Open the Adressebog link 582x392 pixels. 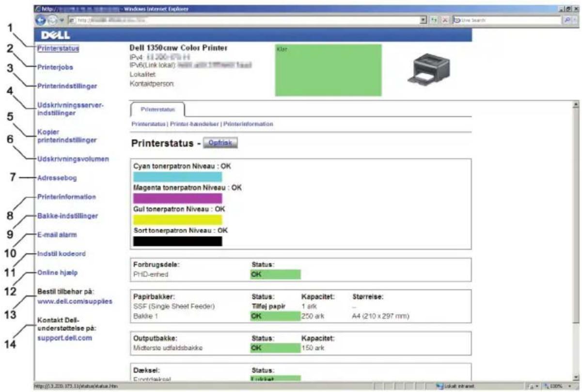57,178
